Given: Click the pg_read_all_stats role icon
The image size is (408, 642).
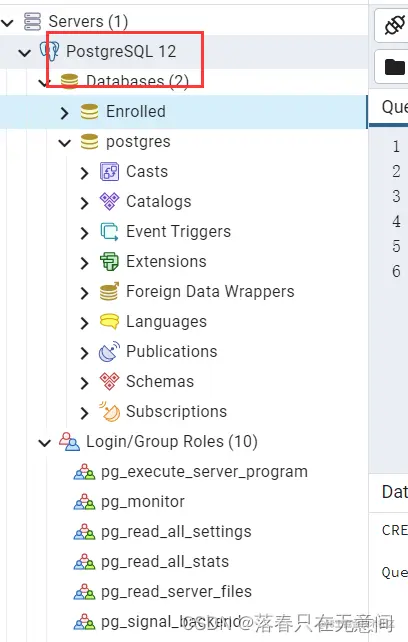Looking at the screenshot, I should 84,562.
